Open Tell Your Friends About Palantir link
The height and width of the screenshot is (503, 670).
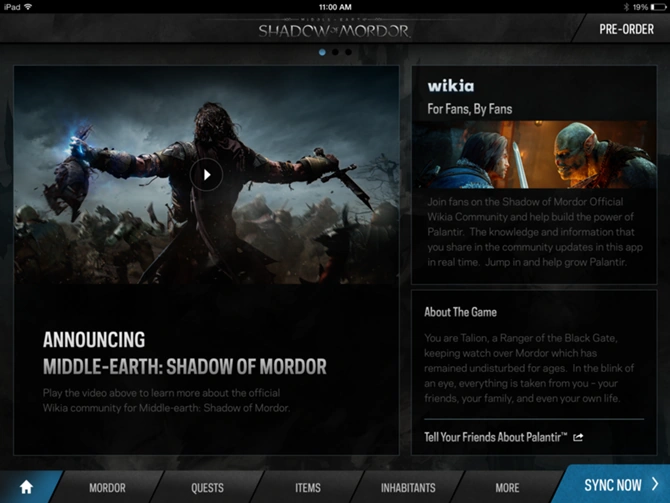click(496, 437)
